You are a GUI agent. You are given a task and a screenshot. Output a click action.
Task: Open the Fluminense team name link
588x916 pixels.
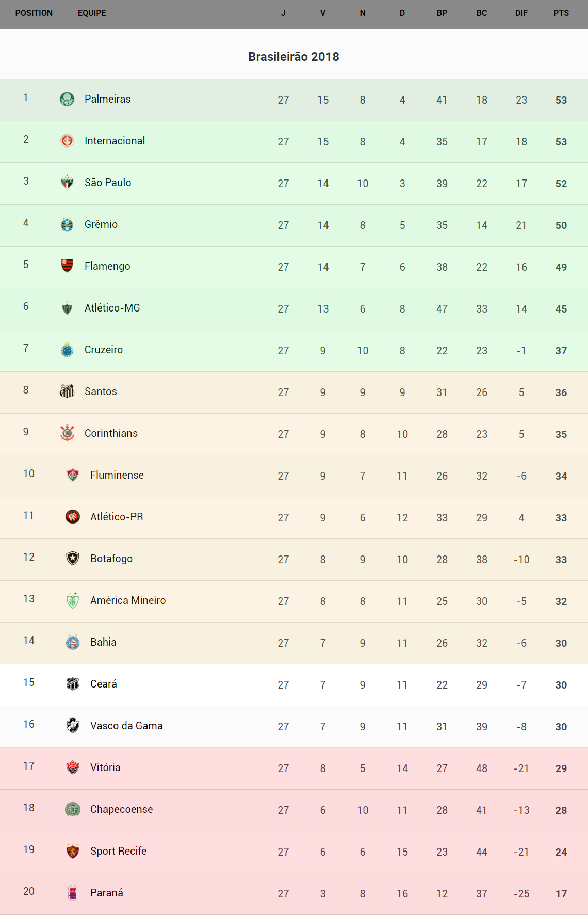click(x=117, y=475)
